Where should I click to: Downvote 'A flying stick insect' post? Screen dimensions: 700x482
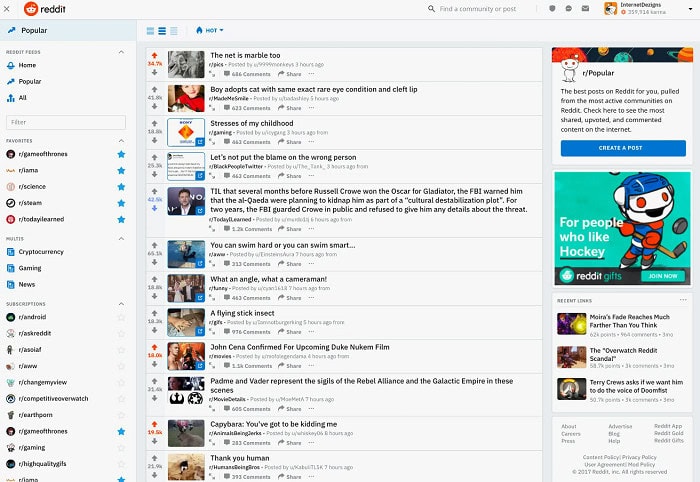click(x=154, y=330)
